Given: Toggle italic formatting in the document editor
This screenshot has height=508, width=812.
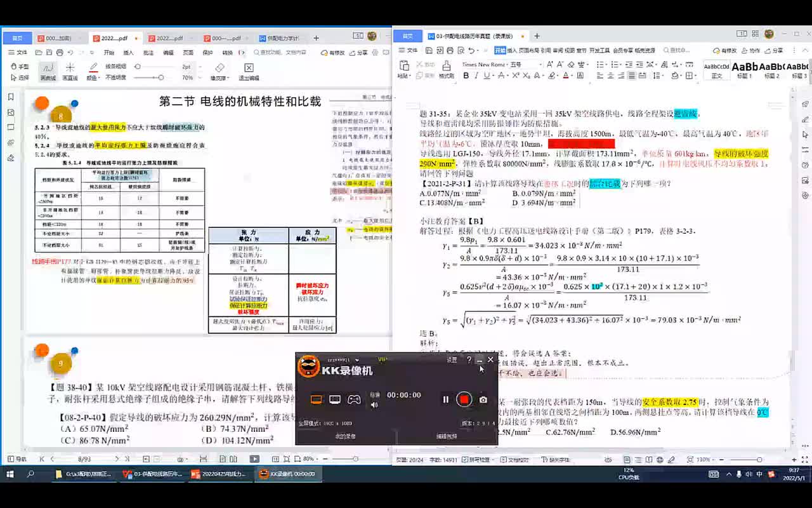Looking at the screenshot, I should (x=477, y=76).
